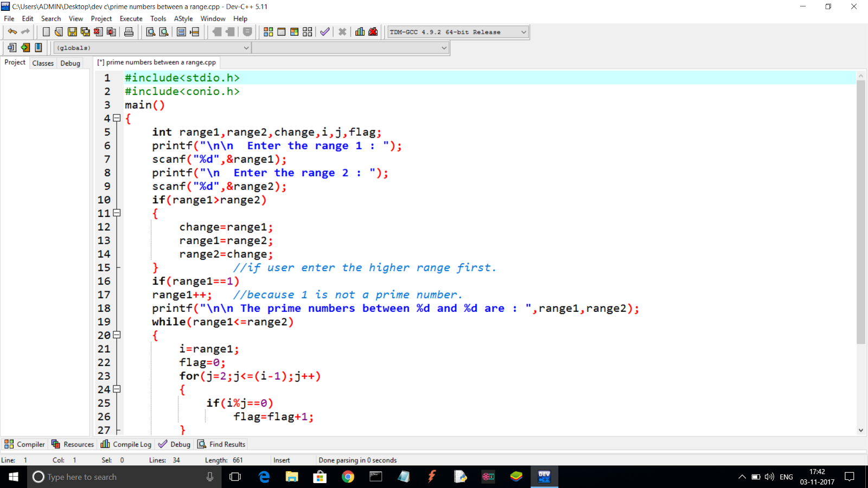Click the Delete Profiling Data icon
Image resolution: width=868 pixels, height=488 pixels.
pyautogui.click(x=372, y=31)
